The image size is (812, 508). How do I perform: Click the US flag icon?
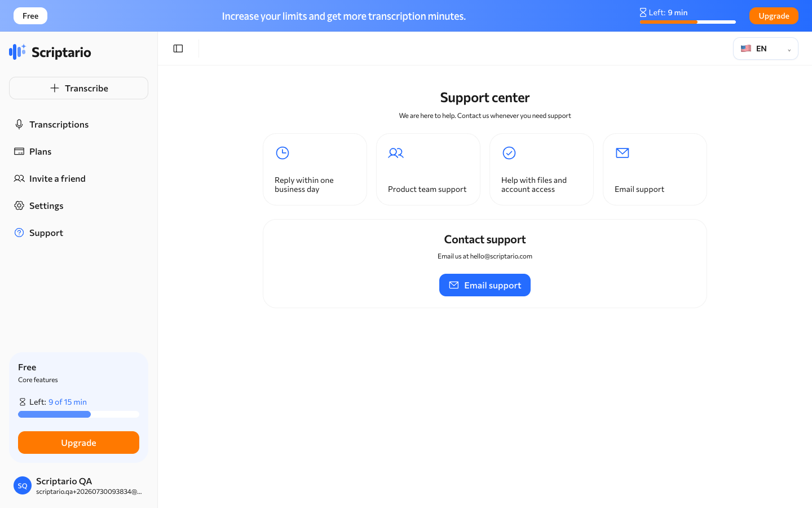point(746,49)
